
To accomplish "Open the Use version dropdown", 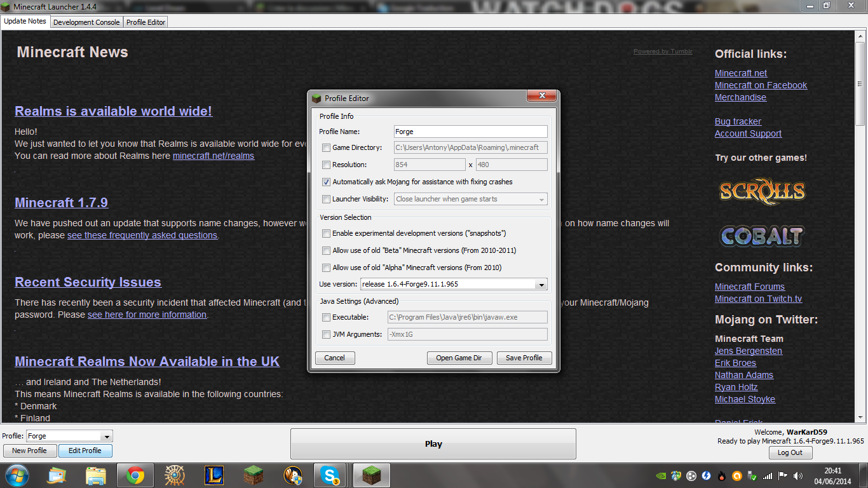I will (454, 284).
